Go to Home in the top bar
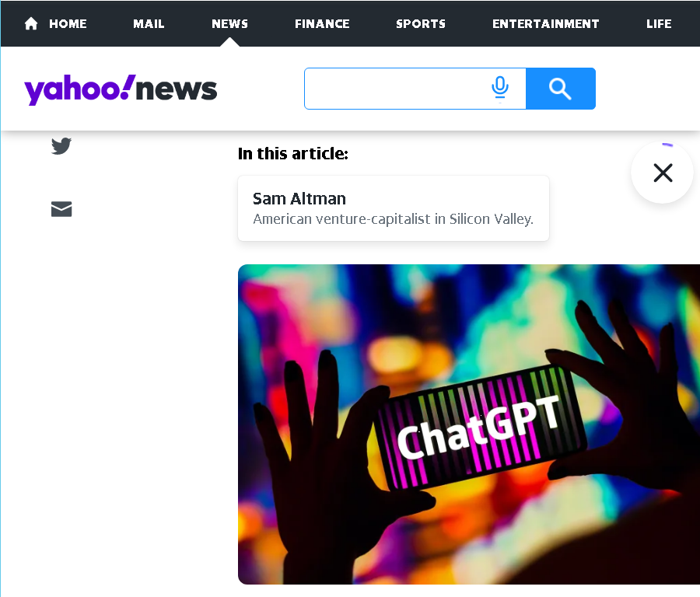The image size is (700, 597). coord(68,23)
